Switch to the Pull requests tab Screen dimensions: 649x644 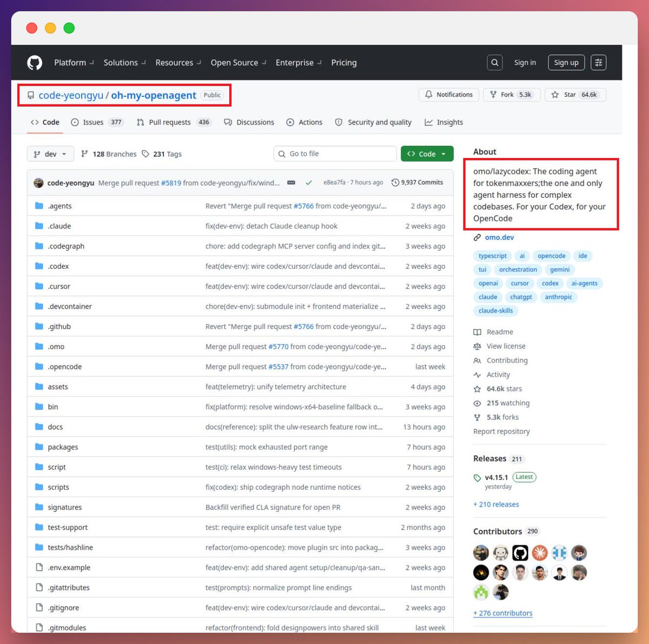tap(174, 122)
